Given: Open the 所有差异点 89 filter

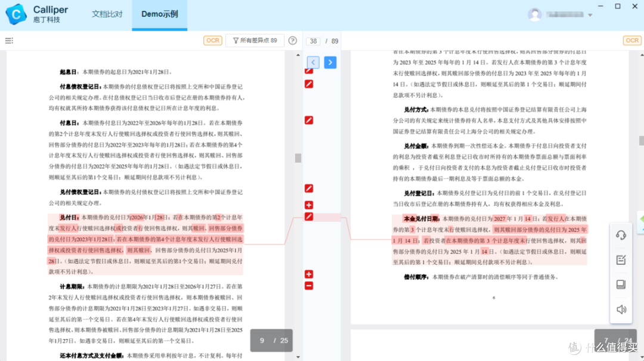Looking at the screenshot, I should (x=255, y=41).
